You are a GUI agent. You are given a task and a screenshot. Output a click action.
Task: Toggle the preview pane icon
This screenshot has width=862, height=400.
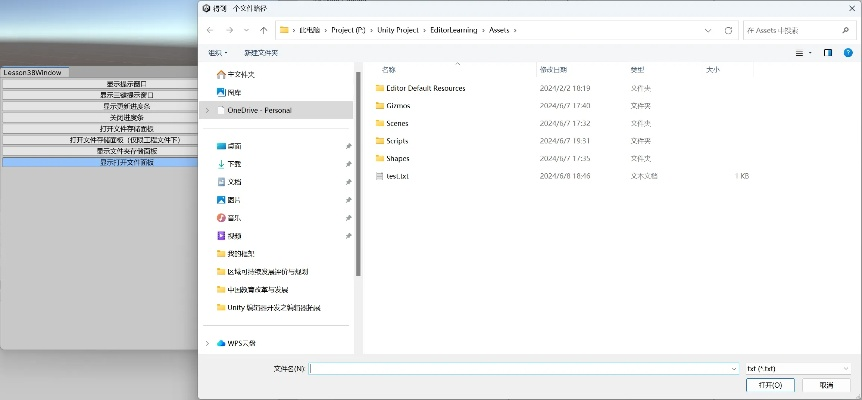tap(828, 52)
